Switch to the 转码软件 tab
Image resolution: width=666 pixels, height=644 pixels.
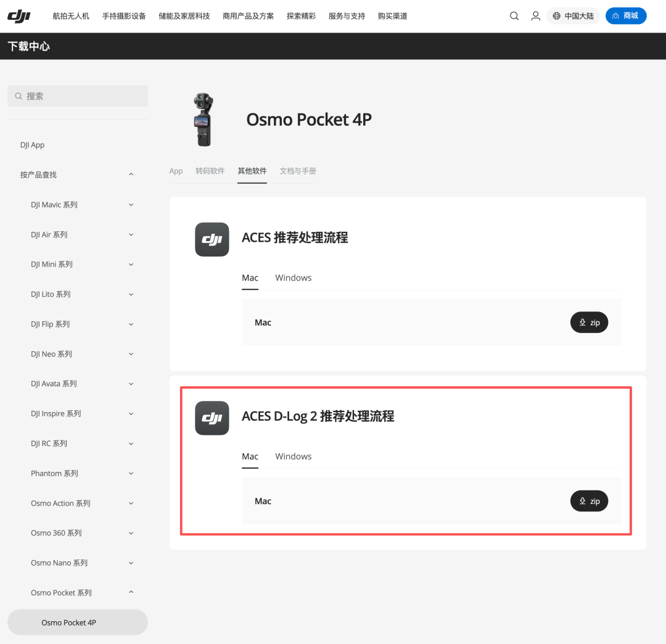[210, 171]
